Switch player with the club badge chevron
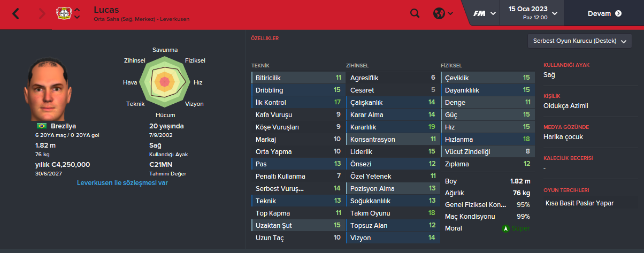Image resolution: width=644 pixels, height=253 pixels. point(78,13)
